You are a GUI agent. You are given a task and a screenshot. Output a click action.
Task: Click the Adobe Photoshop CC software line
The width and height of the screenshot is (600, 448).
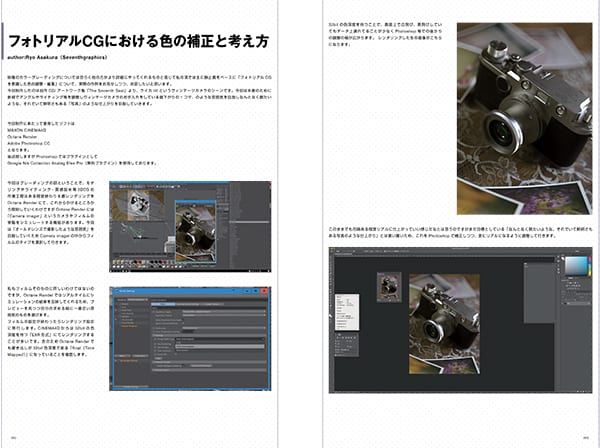pos(29,143)
